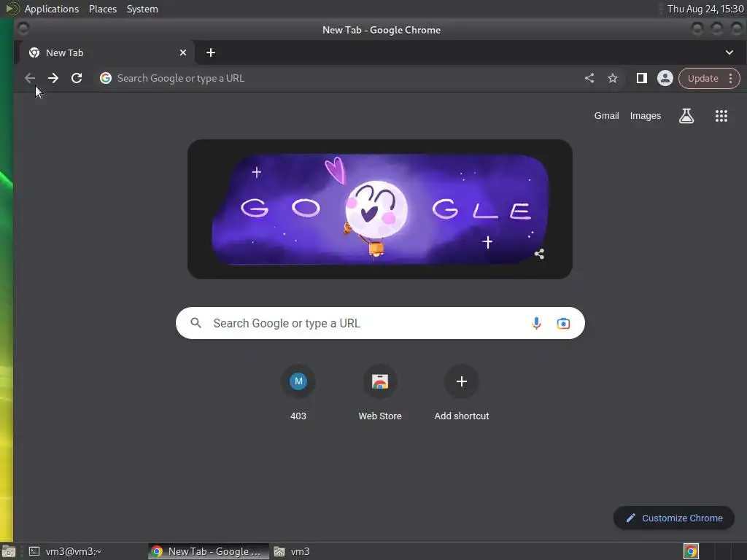Open the Web Store shortcut
Screen dimensions: 747x560
pyautogui.click(x=380, y=393)
